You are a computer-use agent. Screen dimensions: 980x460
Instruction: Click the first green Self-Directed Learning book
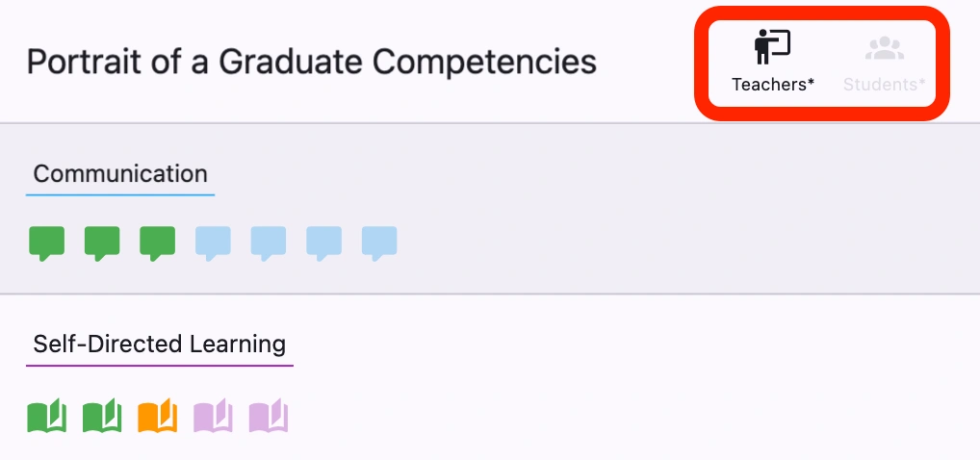[x=46, y=416]
